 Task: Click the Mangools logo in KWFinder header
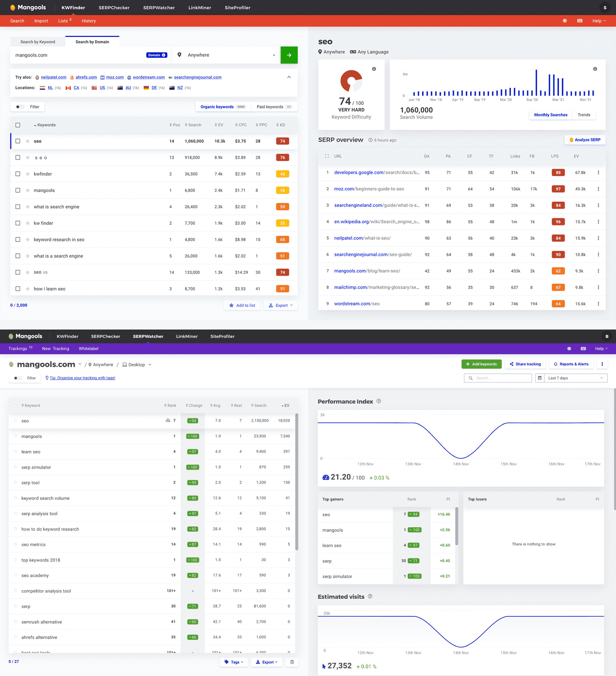(x=28, y=8)
